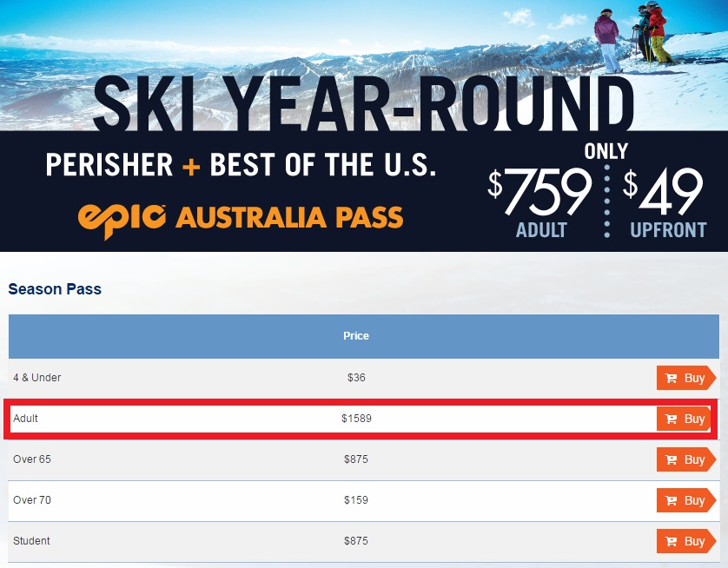Click the $759 ADULT price in banner
Viewport: 728px width, 568px height.
click(541, 202)
